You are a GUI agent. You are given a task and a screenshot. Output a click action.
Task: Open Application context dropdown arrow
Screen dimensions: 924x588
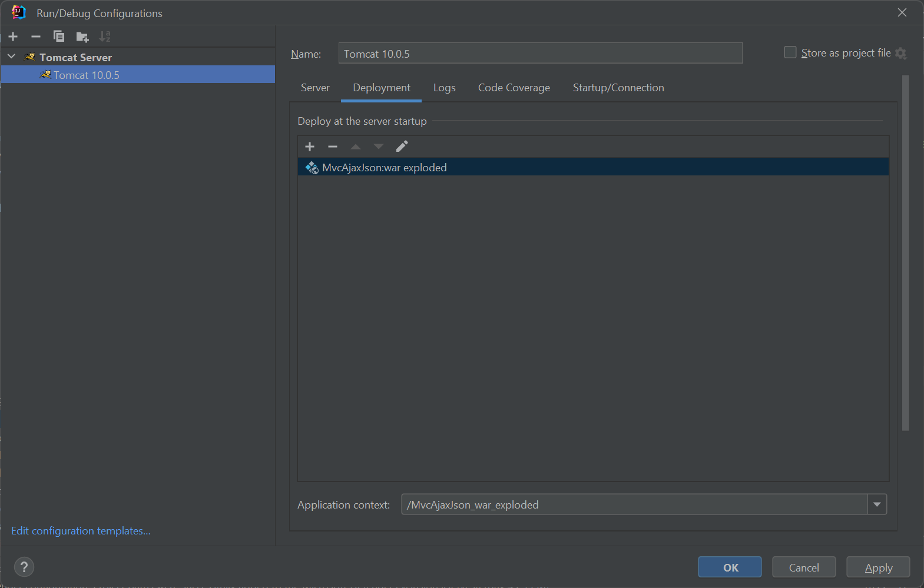(x=877, y=504)
